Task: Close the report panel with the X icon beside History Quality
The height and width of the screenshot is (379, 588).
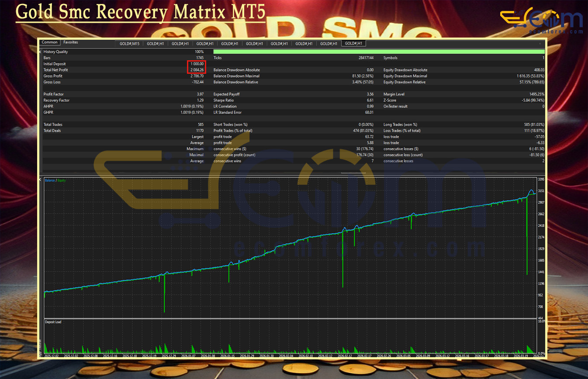Action: (40, 52)
